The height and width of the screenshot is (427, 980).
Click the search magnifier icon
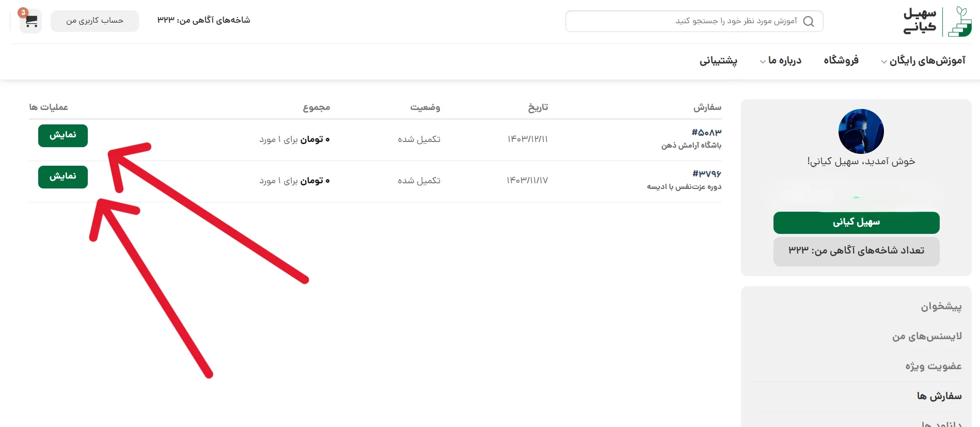pos(809,22)
